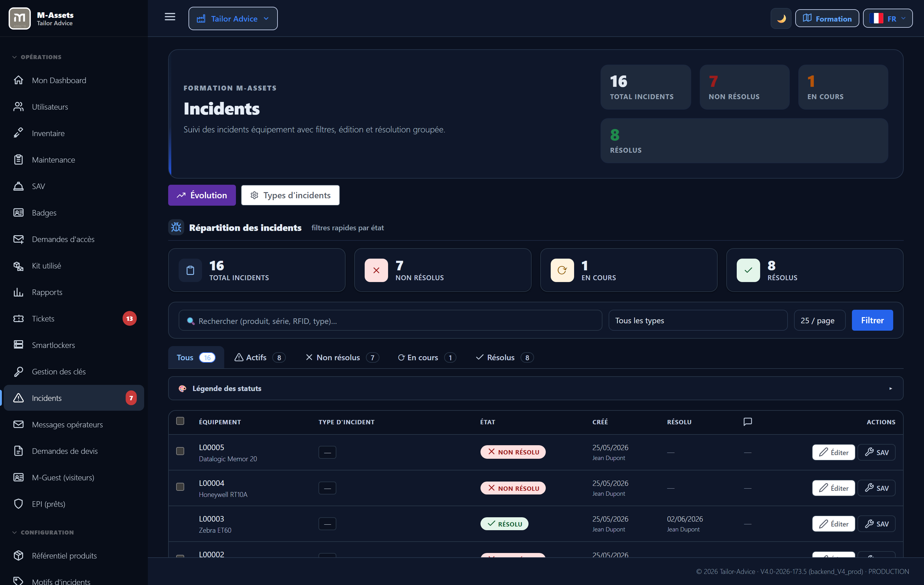The width and height of the screenshot is (924, 585).
Task: Click the Évolution button
Action: point(202,195)
